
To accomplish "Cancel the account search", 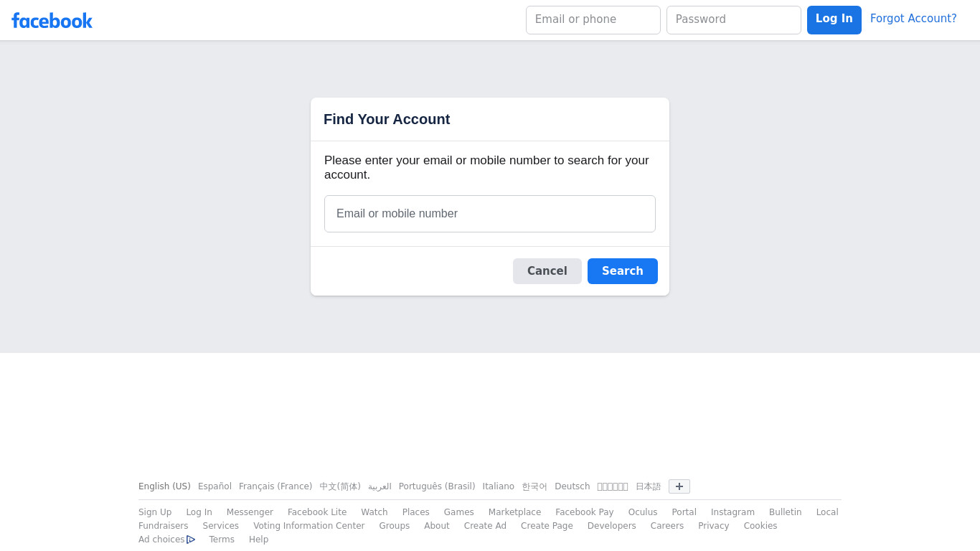I will [x=547, y=271].
